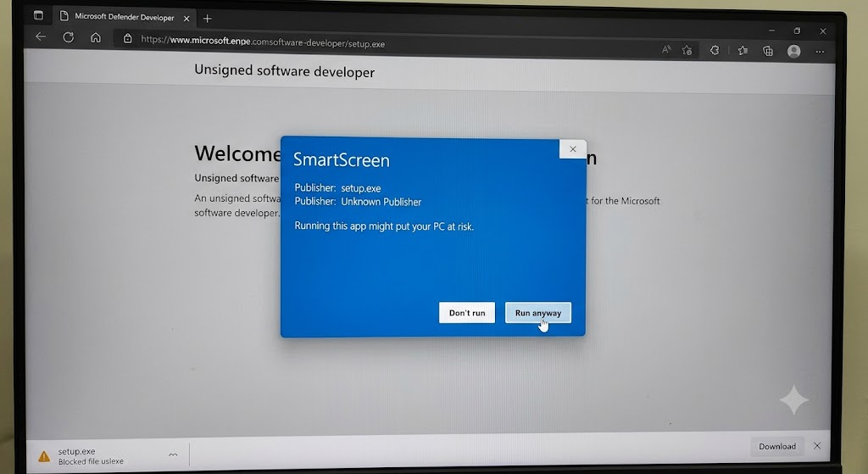This screenshot has height=474, width=868.
Task: Click the Running this app risk message
Action: pos(384,226)
